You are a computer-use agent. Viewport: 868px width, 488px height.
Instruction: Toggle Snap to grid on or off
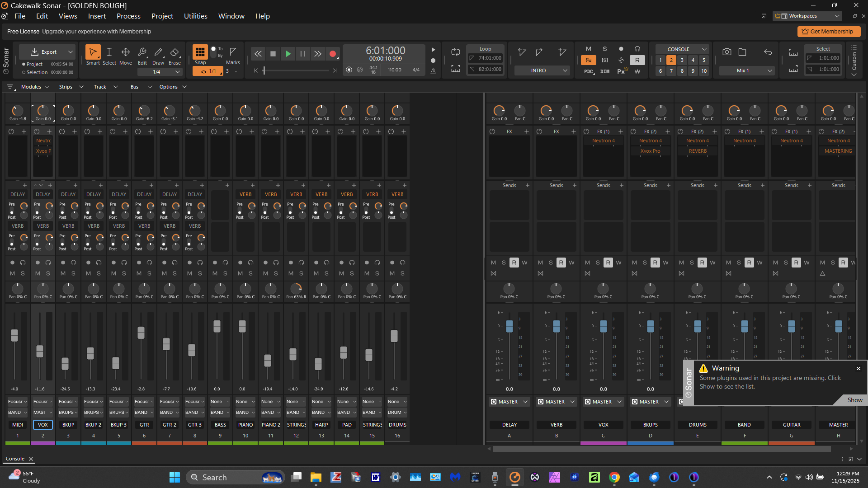200,52
